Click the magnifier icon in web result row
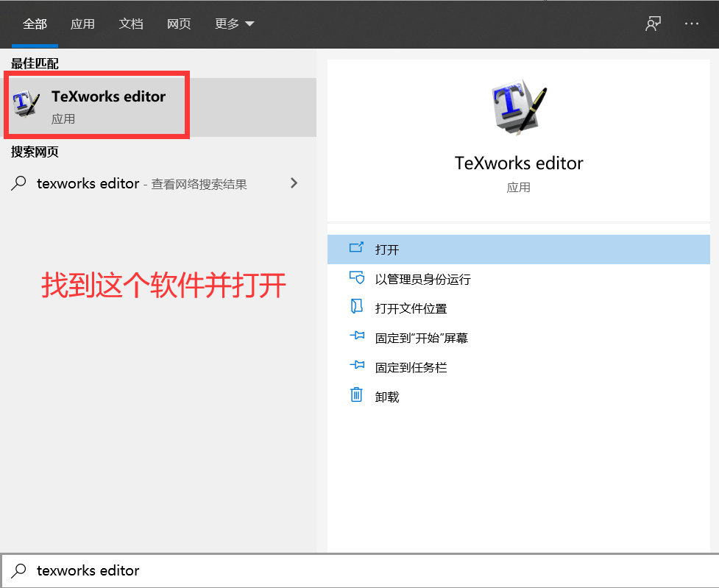719x588 pixels. pyautogui.click(x=18, y=183)
